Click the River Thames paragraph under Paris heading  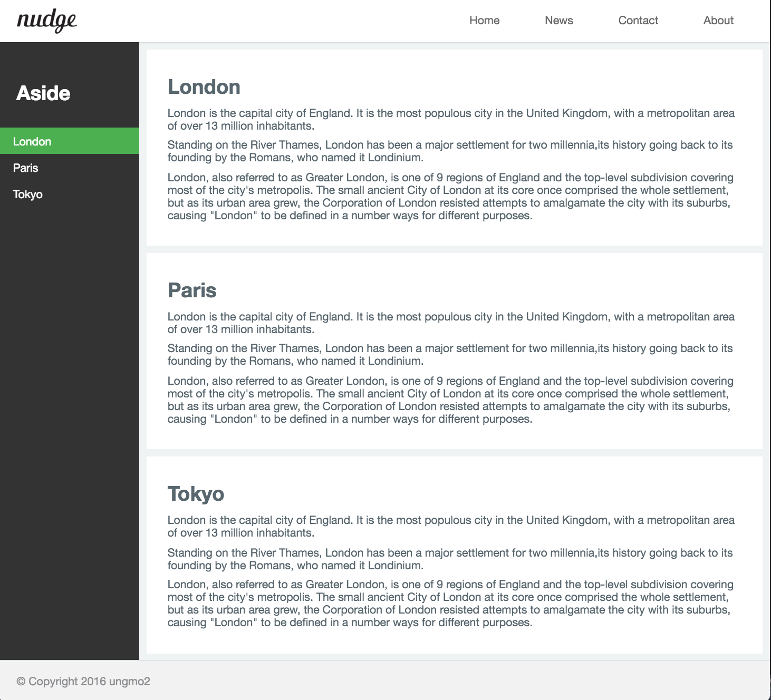pos(450,355)
